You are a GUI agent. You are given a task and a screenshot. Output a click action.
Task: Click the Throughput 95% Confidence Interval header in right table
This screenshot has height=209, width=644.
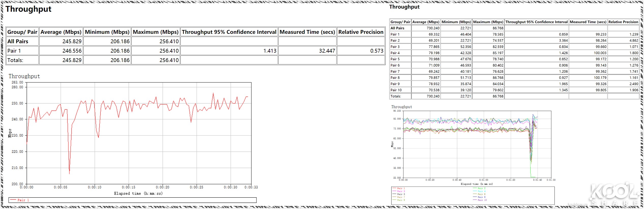click(x=536, y=22)
